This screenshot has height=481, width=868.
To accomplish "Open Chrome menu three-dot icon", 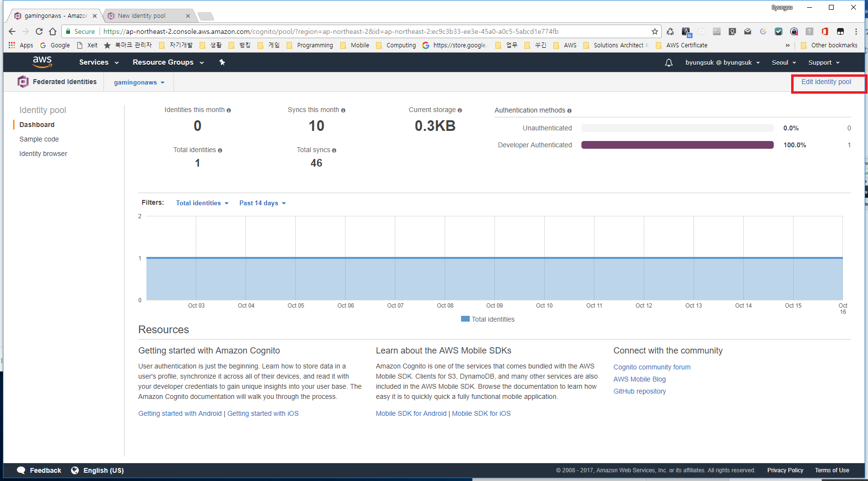I will click(x=856, y=31).
